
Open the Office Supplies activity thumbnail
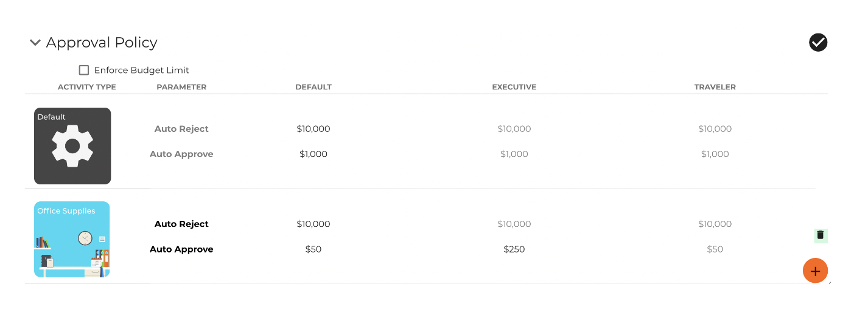tap(72, 240)
